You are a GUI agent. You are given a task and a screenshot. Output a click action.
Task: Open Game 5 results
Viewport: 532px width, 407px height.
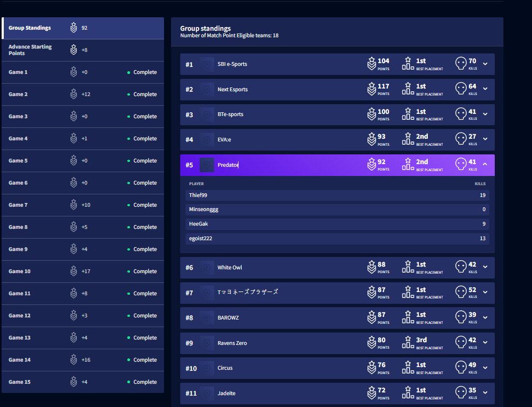[x=83, y=161]
